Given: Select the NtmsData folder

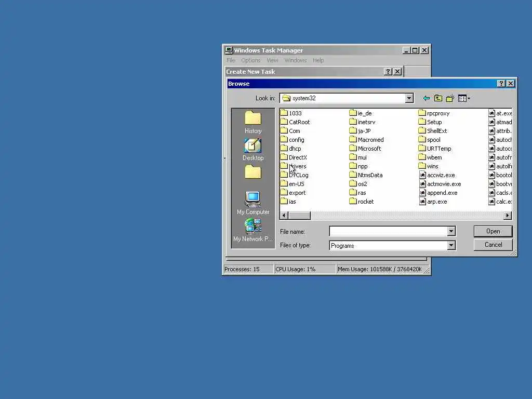Looking at the screenshot, I should pos(366,175).
